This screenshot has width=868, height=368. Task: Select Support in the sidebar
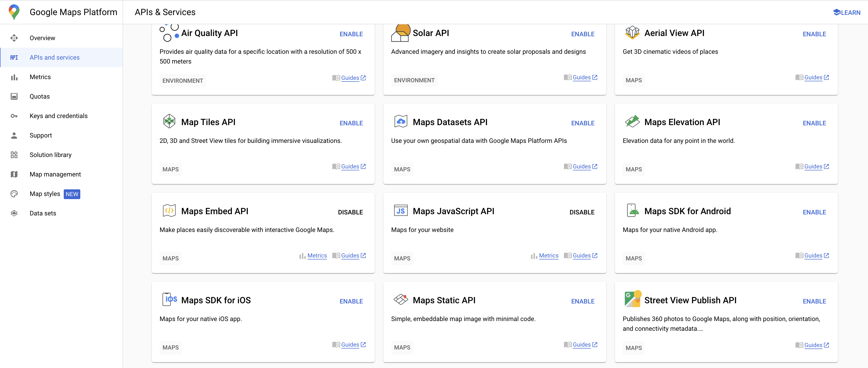41,136
